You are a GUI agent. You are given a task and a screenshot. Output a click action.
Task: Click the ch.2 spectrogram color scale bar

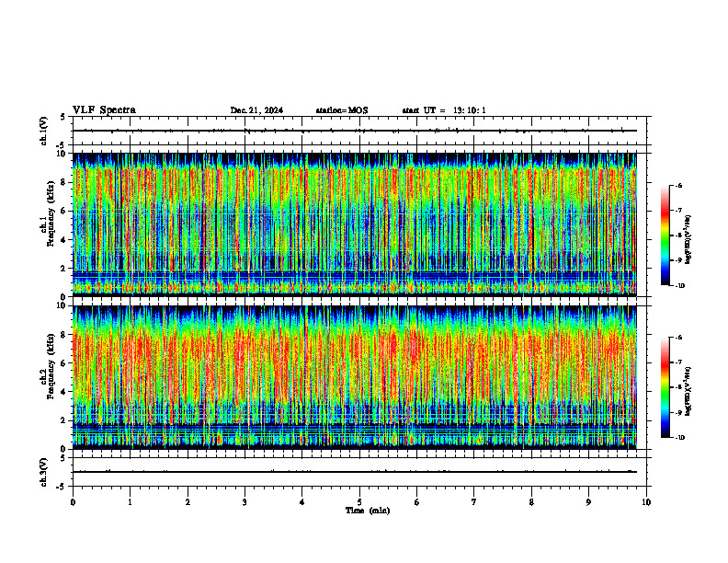(665, 387)
